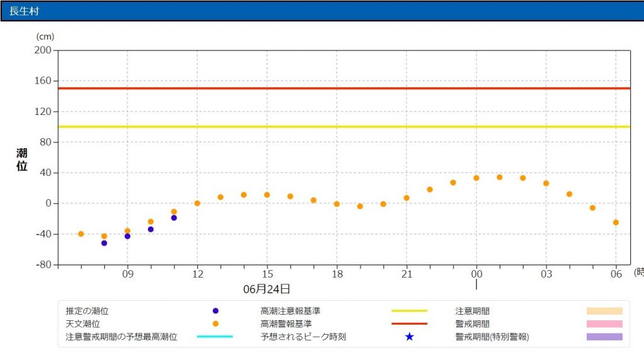The width and height of the screenshot is (644, 358).
Task: Click the 21 hour axis label
Action: 407,274
